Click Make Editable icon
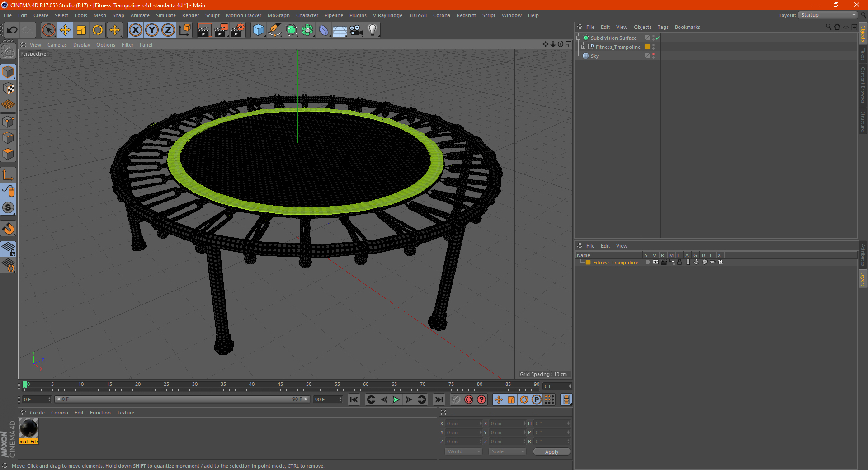 click(8, 52)
